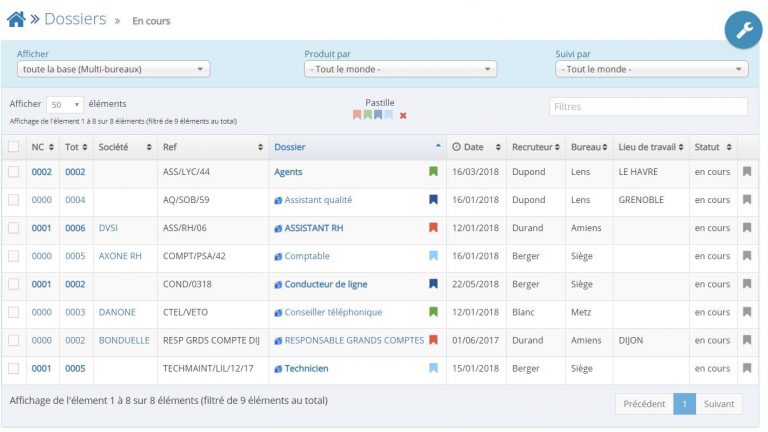This screenshot has height=432, width=768.
Task: Clear pastille filter with red X
Action: coord(403,116)
